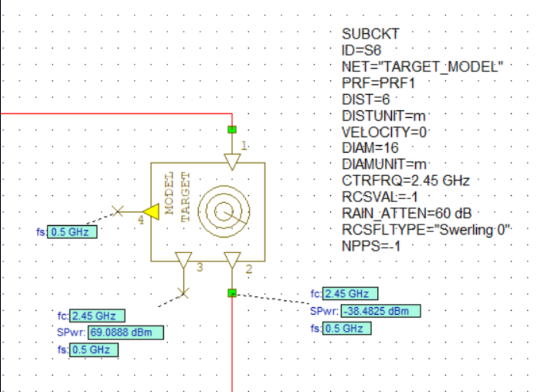Select the green node below port 2
The height and width of the screenshot is (392, 539).
tap(232, 293)
